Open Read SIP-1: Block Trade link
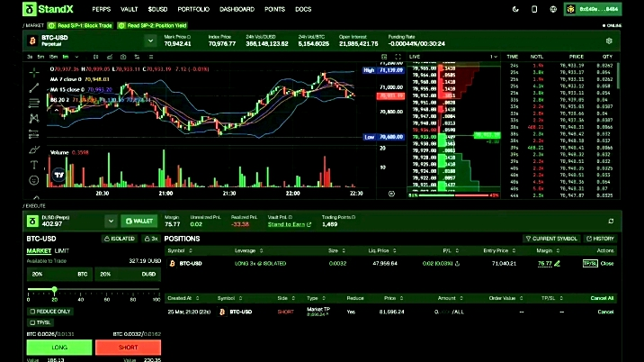 pyautogui.click(x=81, y=25)
